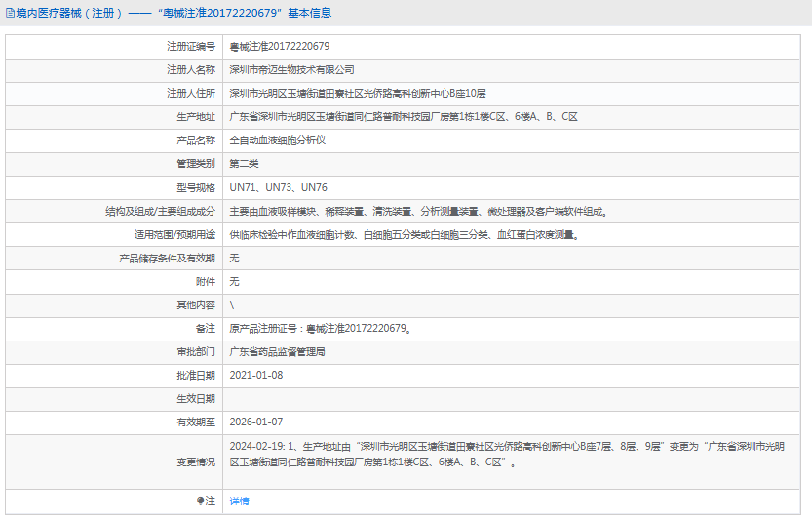Click the 型号规格 label
The height and width of the screenshot is (522, 812).
tap(196, 187)
